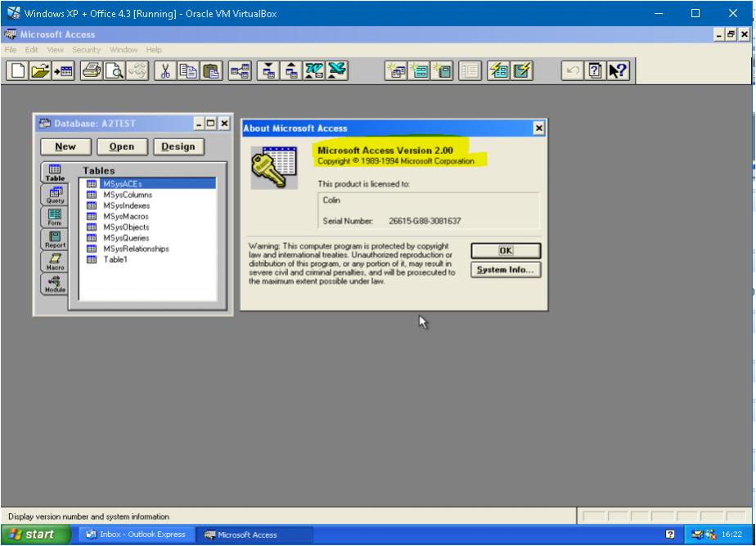Open the Help menu
This screenshot has width=756, height=546.
pos(154,50)
